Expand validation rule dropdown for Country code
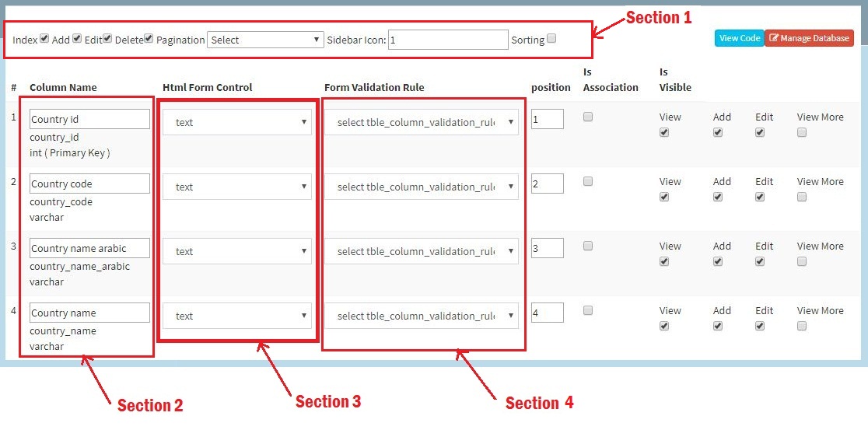The image size is (868, 430). click(422, 187)
